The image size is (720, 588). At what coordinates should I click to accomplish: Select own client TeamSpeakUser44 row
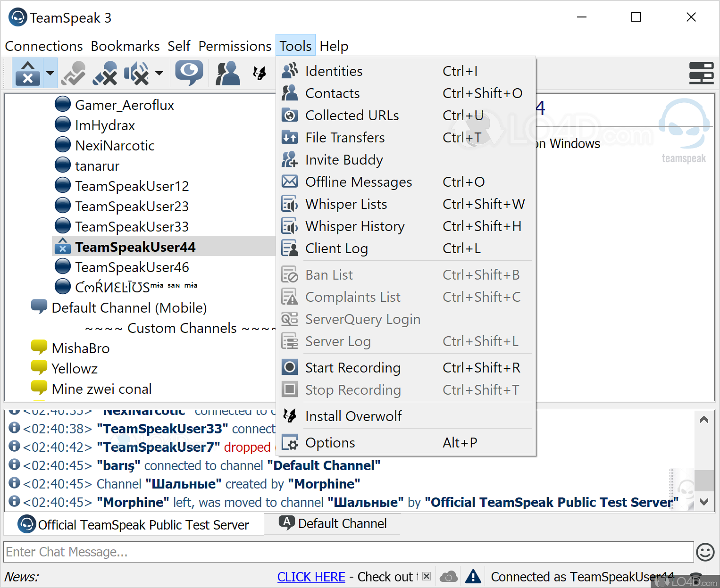click(x=163, y=246)
